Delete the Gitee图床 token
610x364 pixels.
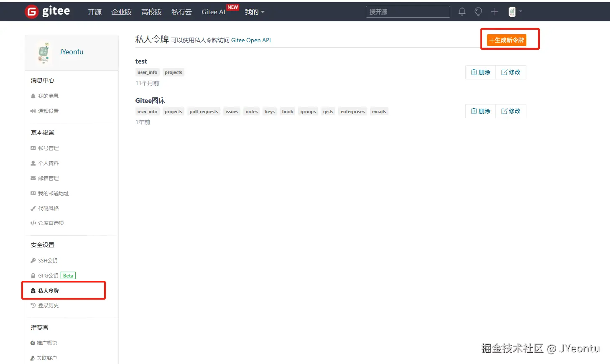[x=480, y=111]
